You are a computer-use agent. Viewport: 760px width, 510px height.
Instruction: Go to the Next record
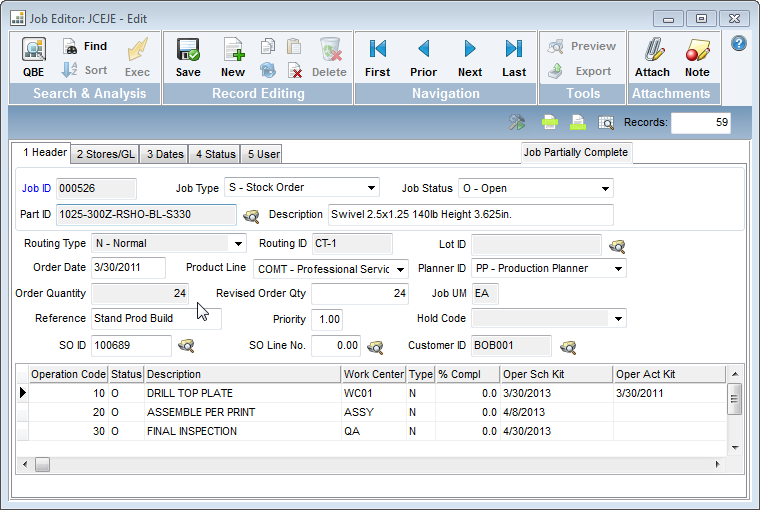point(470,58)
